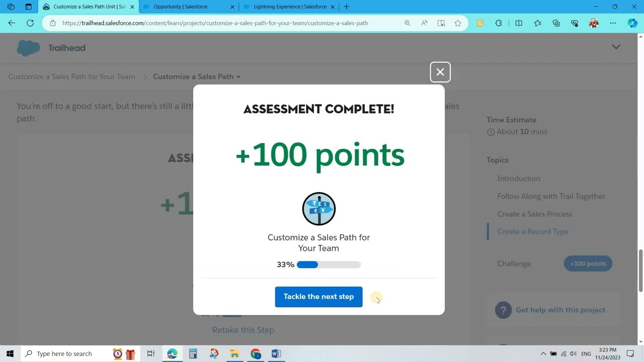644x362 pixels.
Task: Open the zoom magnifier in address bar
Action: point(408,23)
